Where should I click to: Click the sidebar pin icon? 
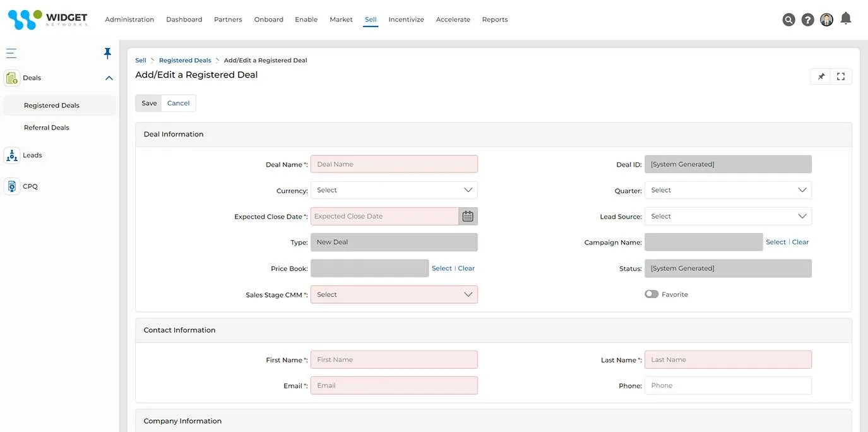[x=107, y=53]
